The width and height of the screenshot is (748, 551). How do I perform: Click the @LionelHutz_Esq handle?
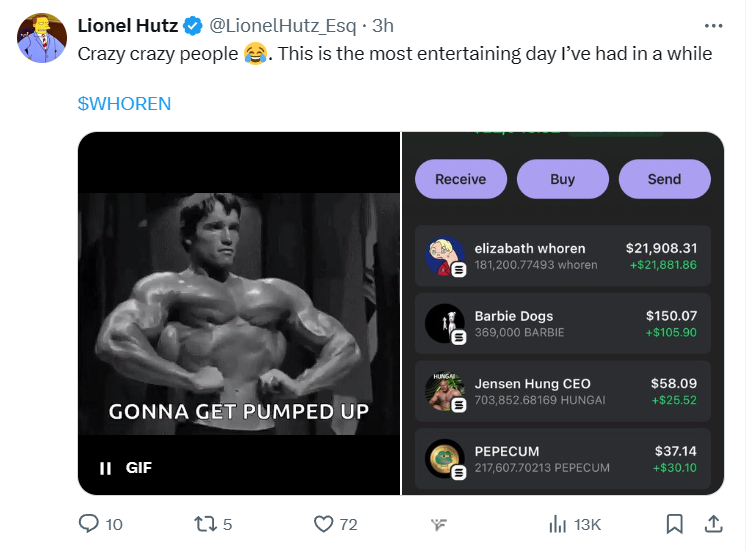tap(283, 26)
